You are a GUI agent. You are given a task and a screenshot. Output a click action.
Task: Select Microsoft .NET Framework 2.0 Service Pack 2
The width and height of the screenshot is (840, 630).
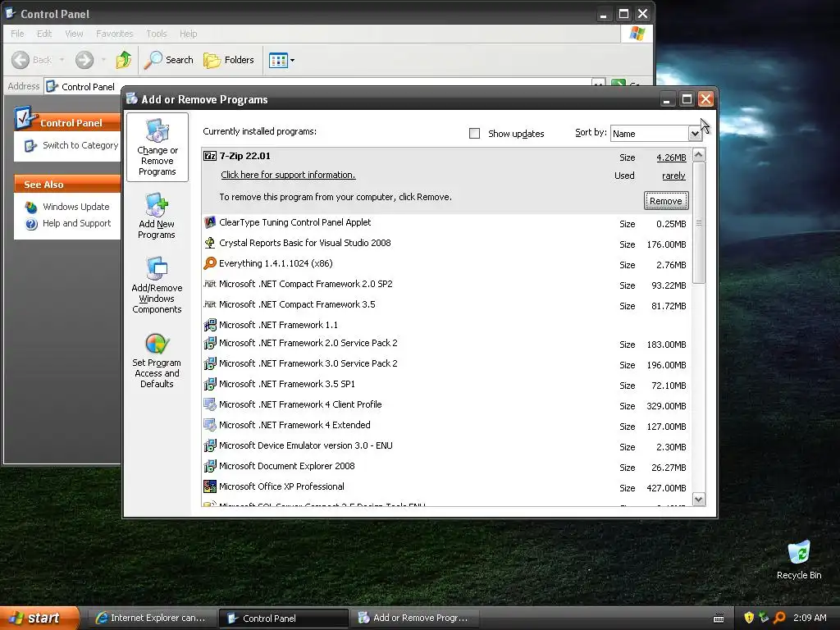[x=447, y=344]
